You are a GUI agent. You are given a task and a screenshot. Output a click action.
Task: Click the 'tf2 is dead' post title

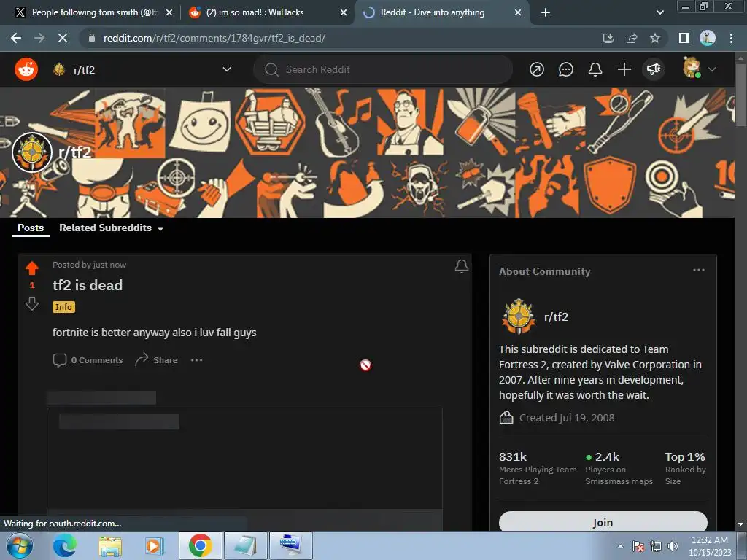[88, 285]
